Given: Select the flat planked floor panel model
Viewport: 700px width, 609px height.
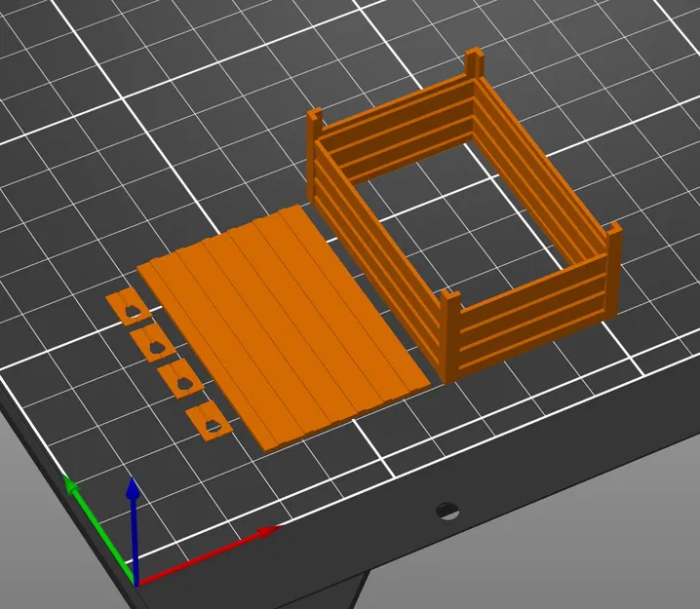Looking at the screenshot, I should click(284, 328).
